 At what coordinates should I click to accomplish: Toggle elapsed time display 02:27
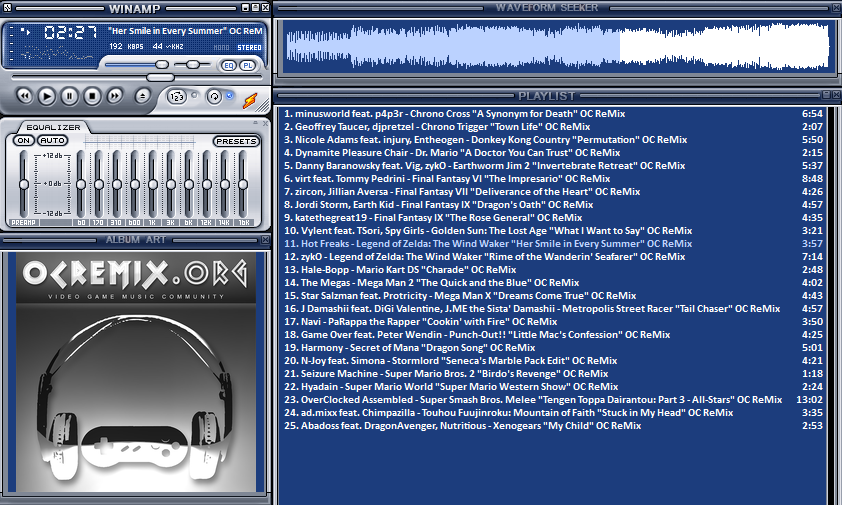70,33
